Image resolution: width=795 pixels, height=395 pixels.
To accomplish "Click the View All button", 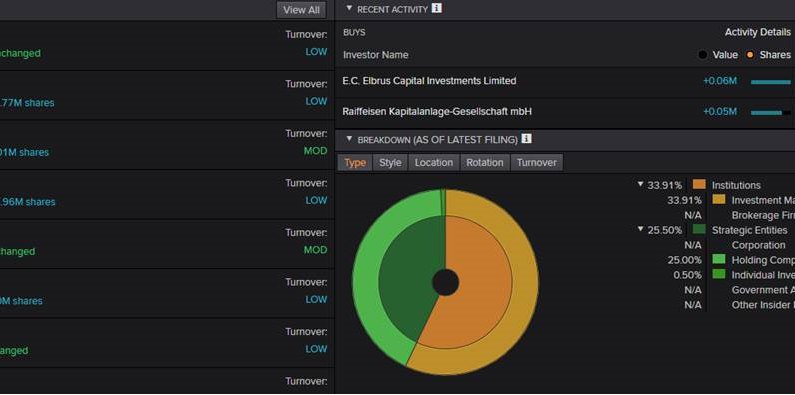I will click(301, 10).
